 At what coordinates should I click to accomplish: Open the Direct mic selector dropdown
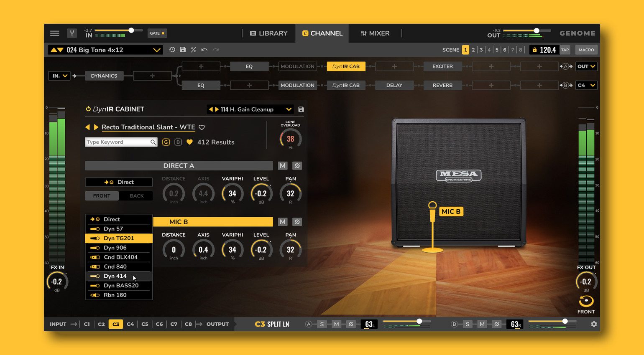(119, 182)
